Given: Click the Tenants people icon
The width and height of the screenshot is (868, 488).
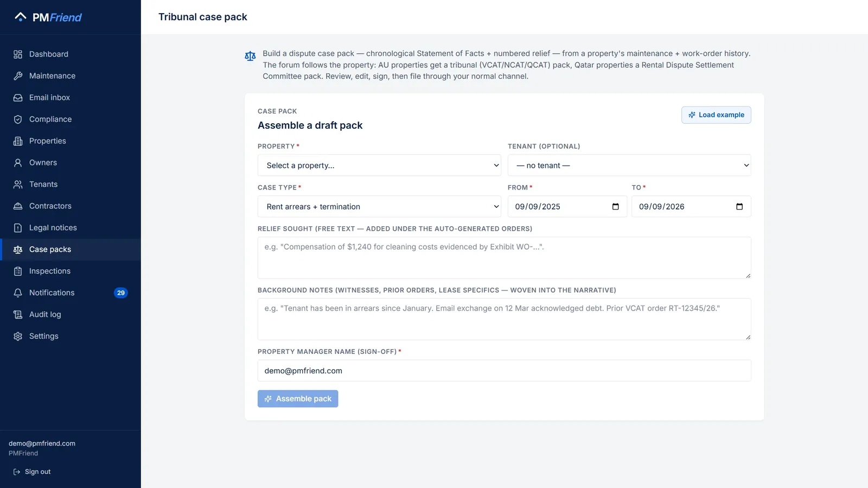Looking at the screenshot, I should tap(18, 185).
